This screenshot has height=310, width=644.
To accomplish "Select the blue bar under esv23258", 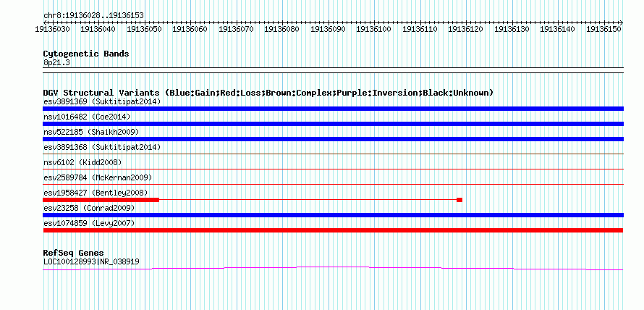I will coord(333,215).
